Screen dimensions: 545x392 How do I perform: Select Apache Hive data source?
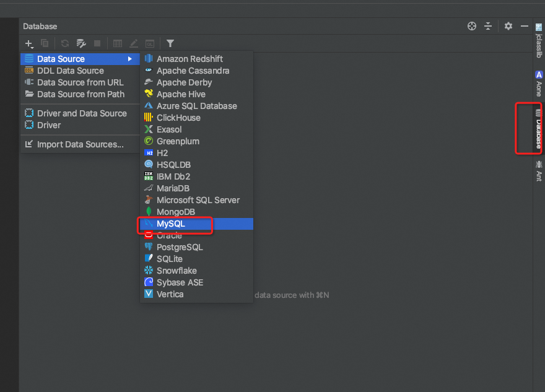(197, 95)
